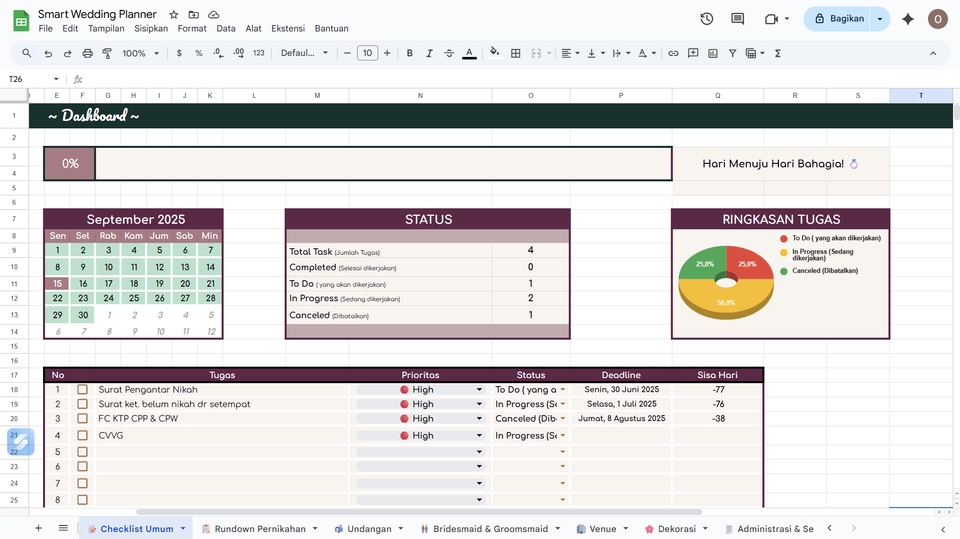Open priority dropdown for Surat Pengantar Nikah
This screenshot has height=539, width=960.
tap(479, 390)
